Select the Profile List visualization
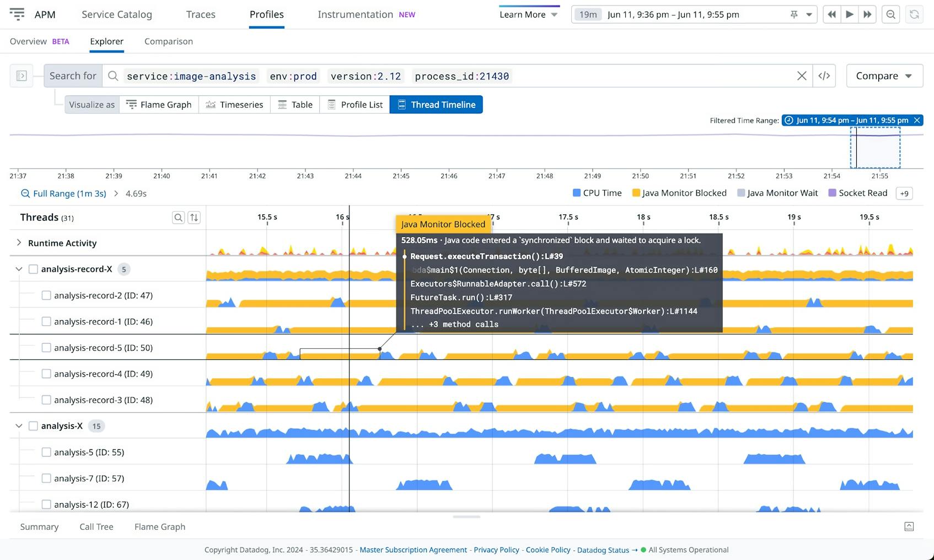 tap(355, 104)
